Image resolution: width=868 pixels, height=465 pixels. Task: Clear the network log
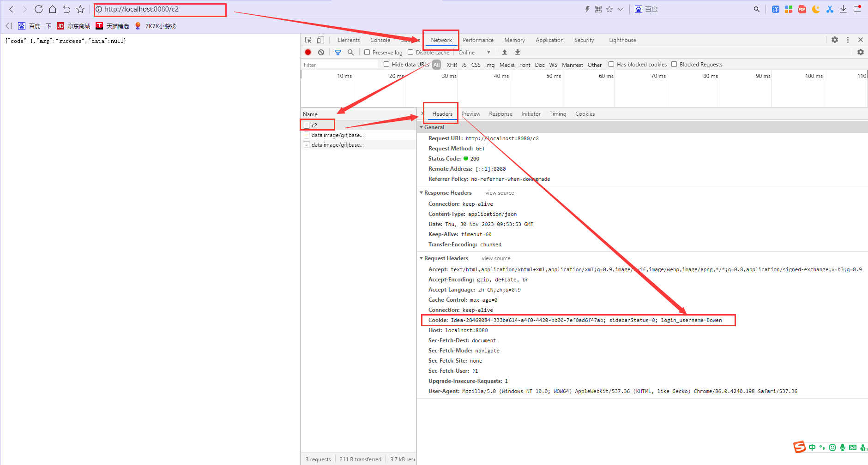(x=321, y=53)
